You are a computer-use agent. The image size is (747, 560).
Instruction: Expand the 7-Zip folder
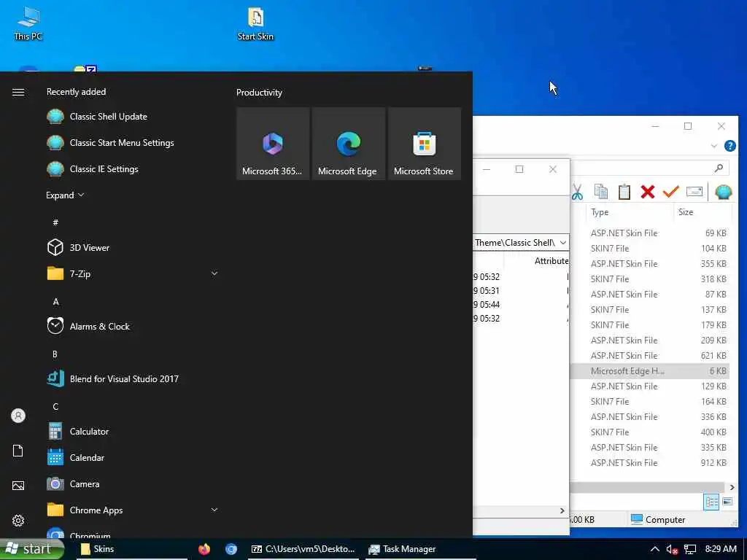[214, 273]
